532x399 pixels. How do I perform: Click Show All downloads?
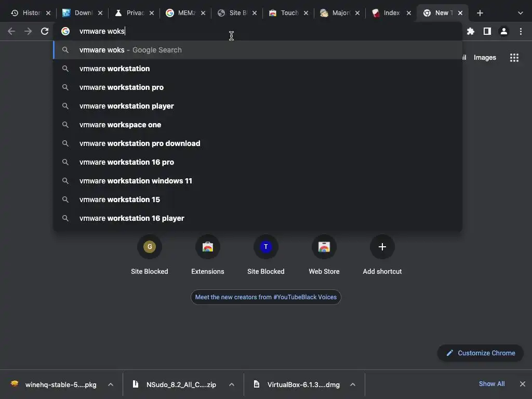point(491,384)
